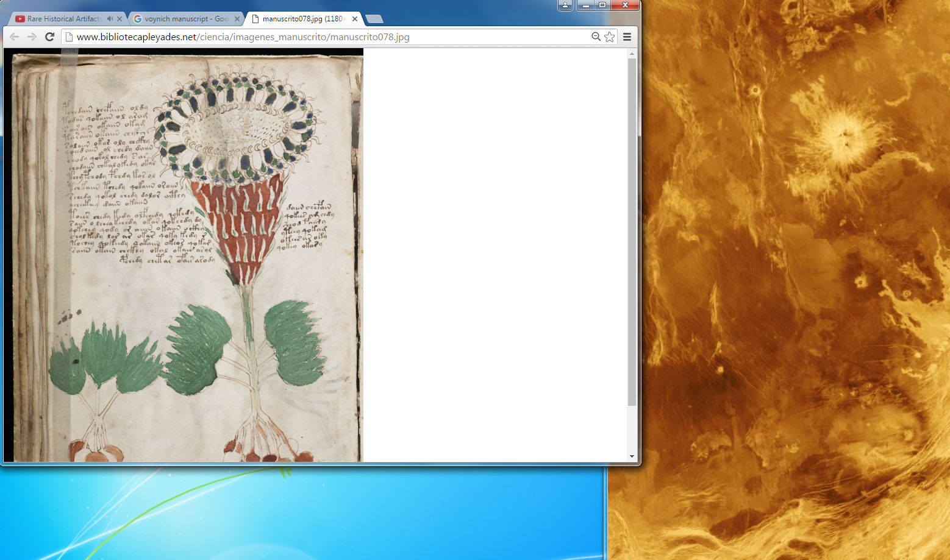Open the Chrome user profile button
Viewport: 950px width, 560px height.
click(565, 5)
